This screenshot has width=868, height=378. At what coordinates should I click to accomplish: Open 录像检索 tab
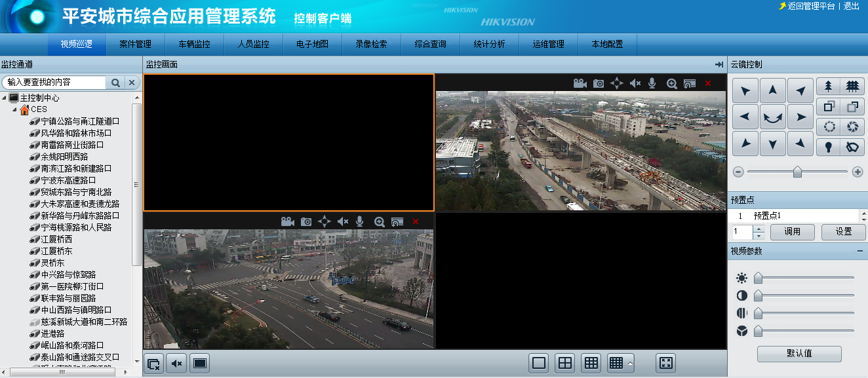point(372,45)
